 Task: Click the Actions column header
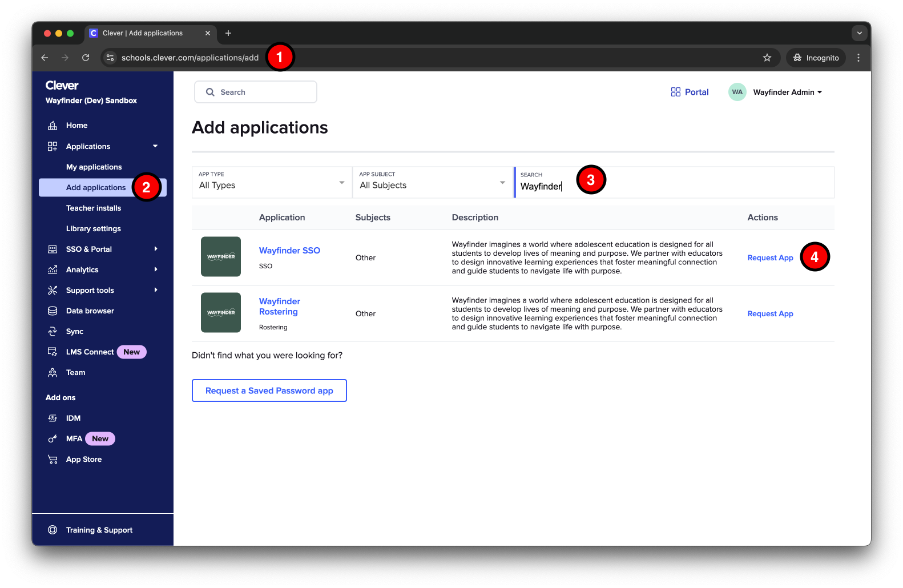(763, 218)
